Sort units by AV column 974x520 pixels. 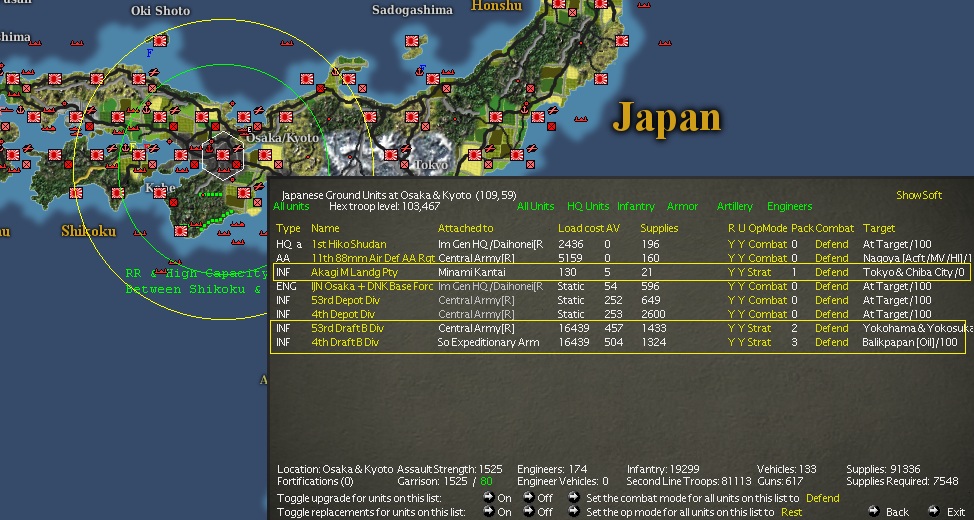(x=612, y=229)
